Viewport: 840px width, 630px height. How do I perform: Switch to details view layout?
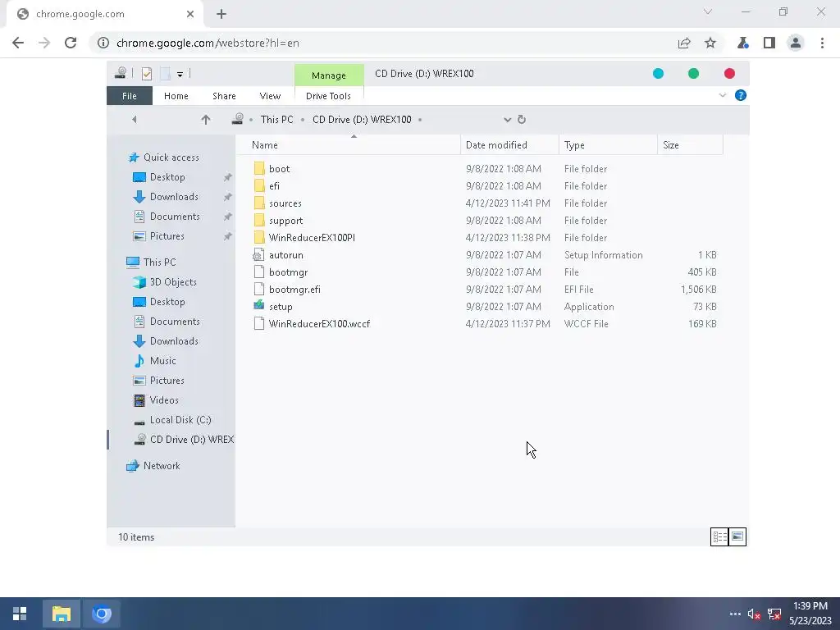[x=719, y=536]
